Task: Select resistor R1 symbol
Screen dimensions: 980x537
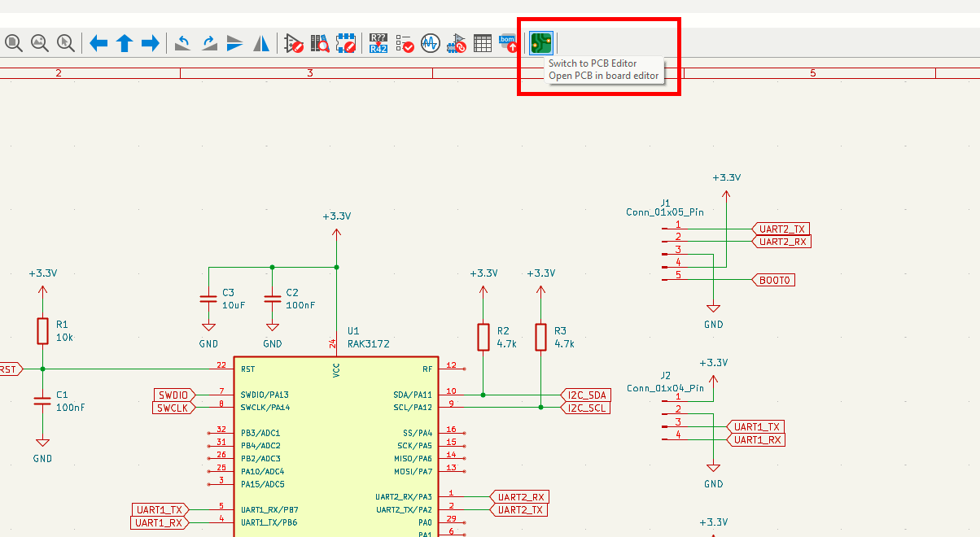Action: [43, 331]
